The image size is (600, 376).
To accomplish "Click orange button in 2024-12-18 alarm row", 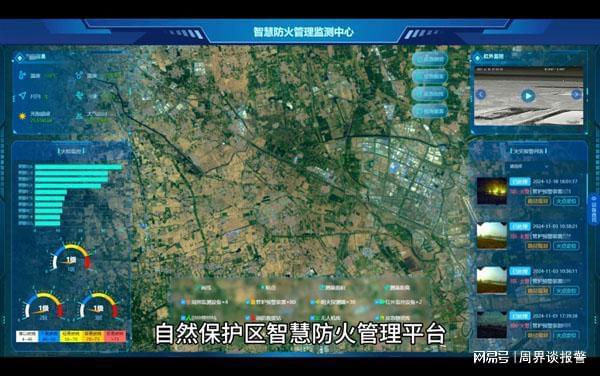I will click(x=538, y=201).
